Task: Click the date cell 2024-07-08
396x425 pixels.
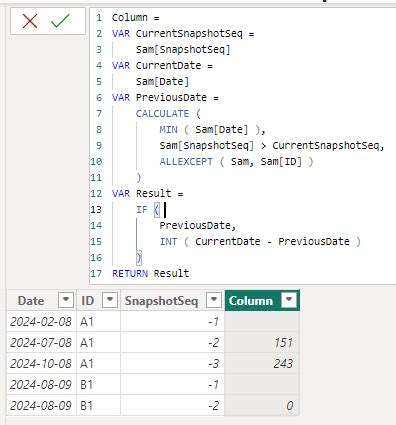Action: (x=41, y=343)
